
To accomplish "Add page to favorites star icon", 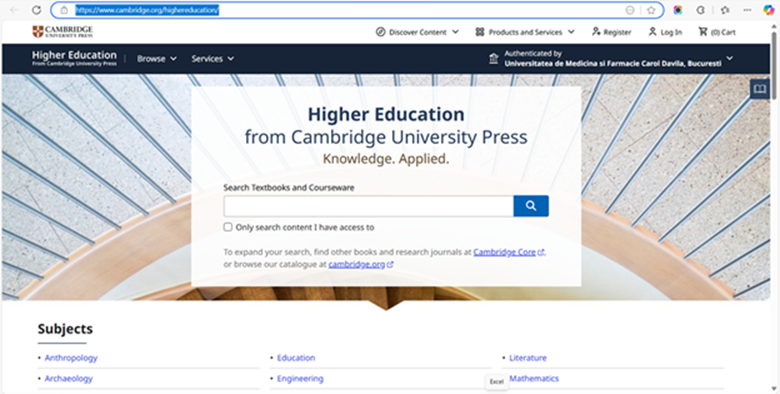I will 651,10.
